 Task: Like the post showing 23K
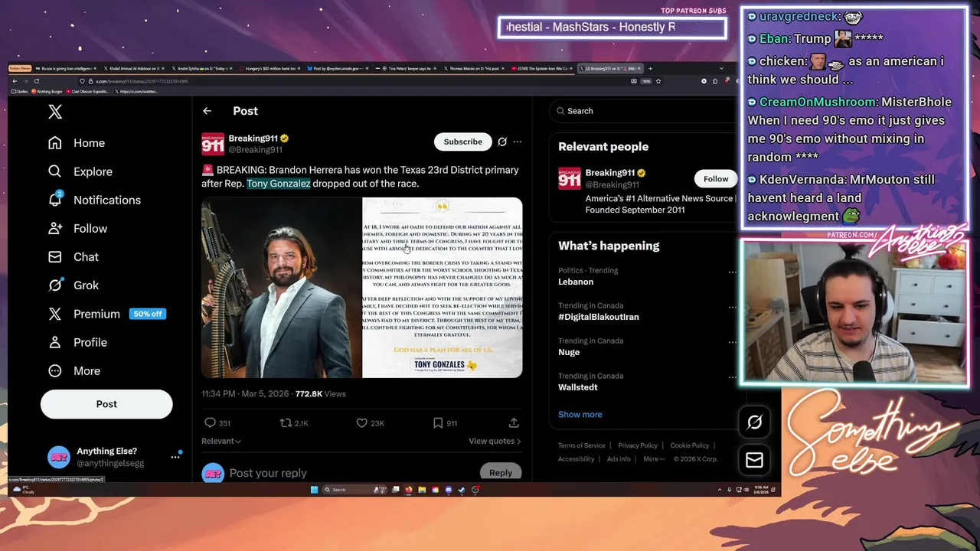point(371,422)
